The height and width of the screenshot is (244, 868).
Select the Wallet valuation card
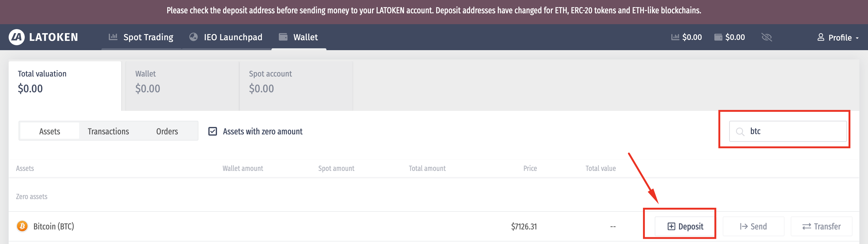[182, 86]
